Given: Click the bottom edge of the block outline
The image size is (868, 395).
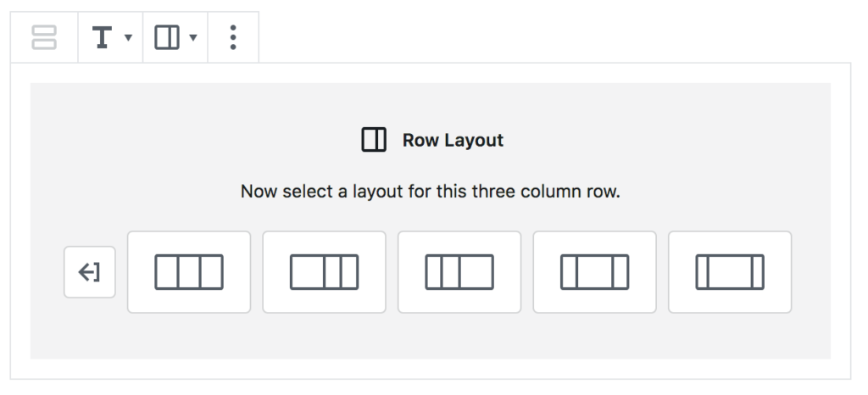Looking at the screenshot, I should point(431,379).
